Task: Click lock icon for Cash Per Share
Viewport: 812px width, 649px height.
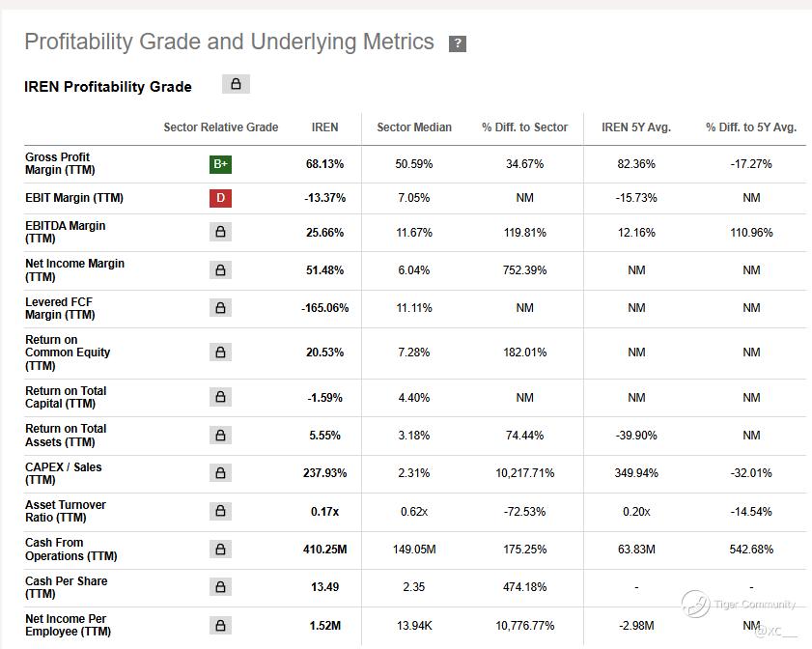Action: tap(220, 587)
